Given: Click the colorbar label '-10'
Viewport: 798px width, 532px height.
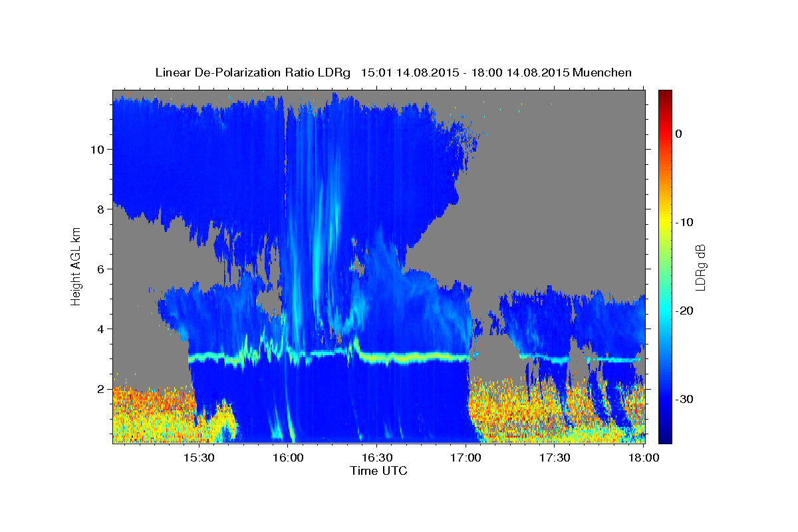Looking at the screenshot, I should tap(684, 222).
